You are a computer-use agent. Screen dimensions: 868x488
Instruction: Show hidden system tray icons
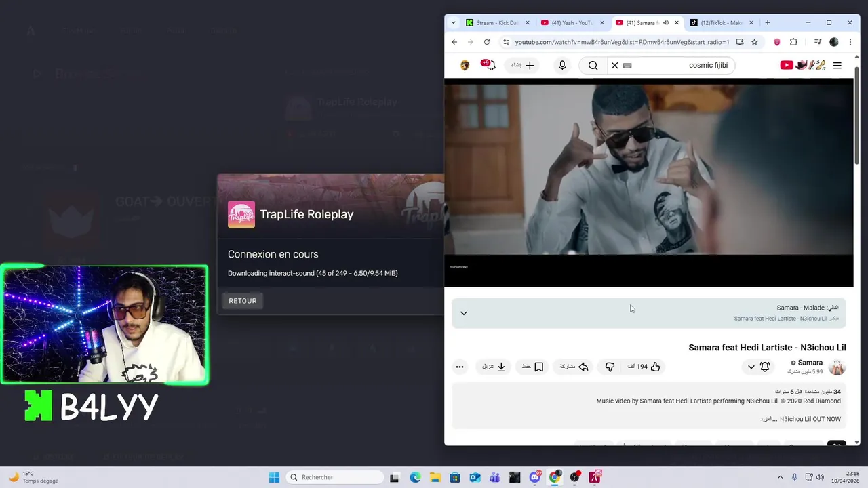pyautogui.click(x=780, y=477)
